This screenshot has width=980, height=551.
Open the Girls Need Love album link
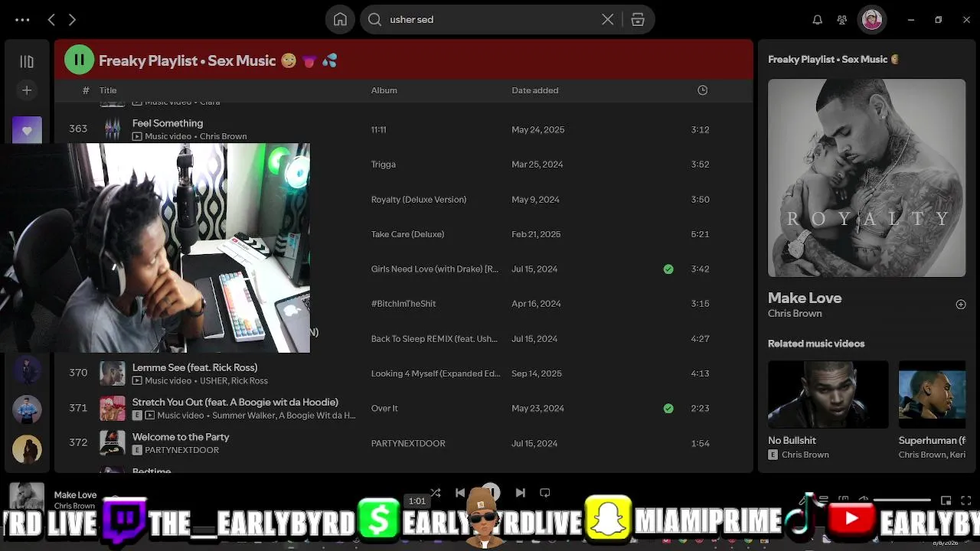434,269
